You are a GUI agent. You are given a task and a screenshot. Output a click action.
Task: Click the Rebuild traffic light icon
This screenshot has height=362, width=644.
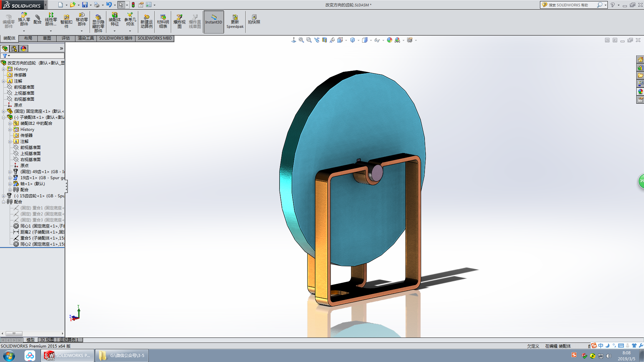coord(133,5)
